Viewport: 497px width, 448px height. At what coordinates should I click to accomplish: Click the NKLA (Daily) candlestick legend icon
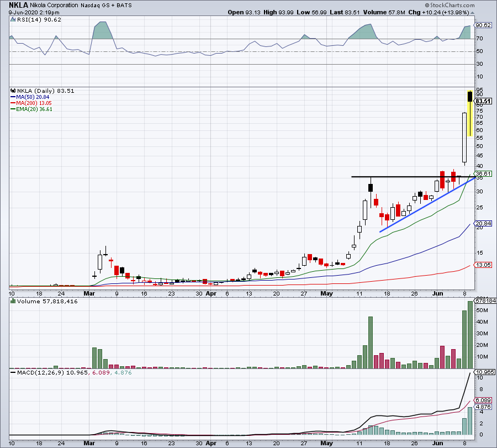[x=13, y=91]
